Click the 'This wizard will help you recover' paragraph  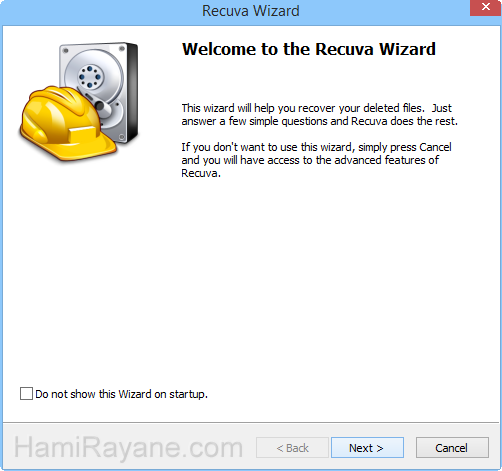[319, 115]
